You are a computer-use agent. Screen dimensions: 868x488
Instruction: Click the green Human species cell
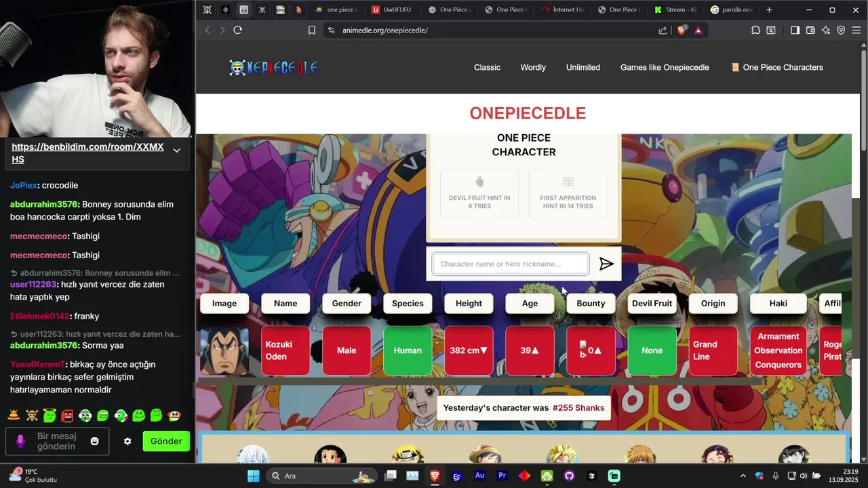(408, 350)
